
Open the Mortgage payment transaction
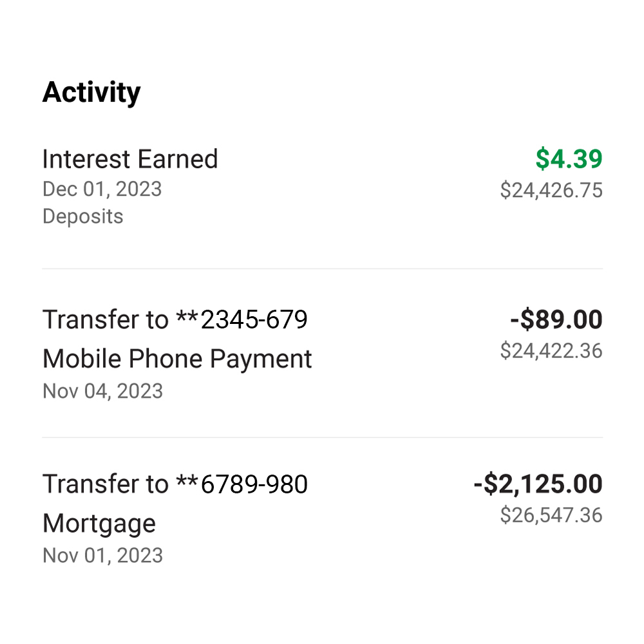click(x=99, y=523)
